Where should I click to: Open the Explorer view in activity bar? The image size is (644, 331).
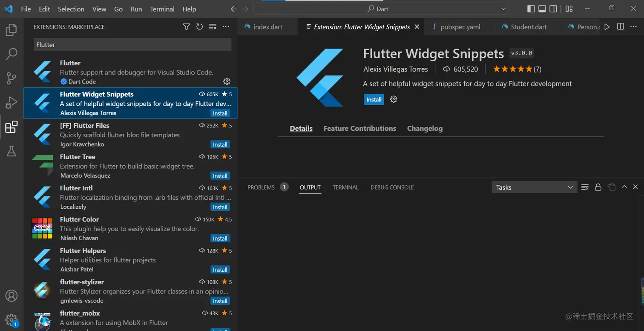click(11, 30)
